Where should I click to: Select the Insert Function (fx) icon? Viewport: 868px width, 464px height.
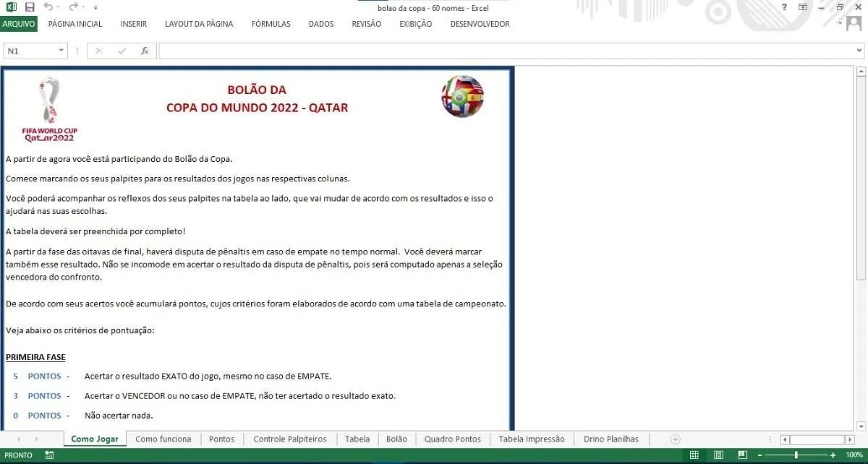(x=145, y=51)
